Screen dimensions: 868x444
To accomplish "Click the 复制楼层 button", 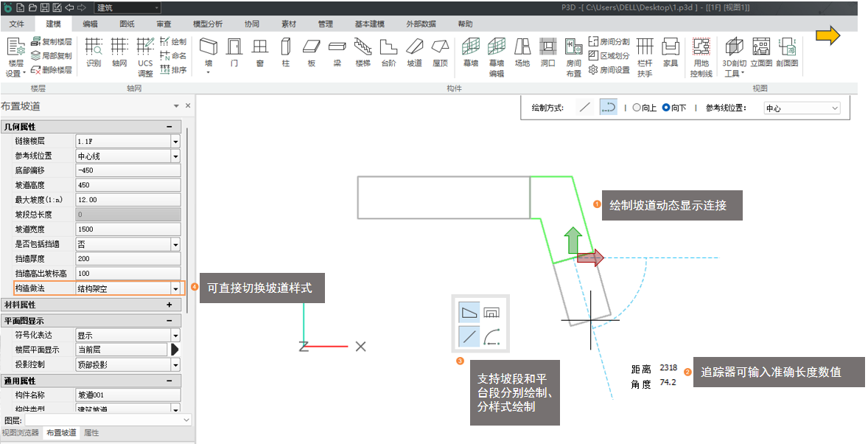I will 52,42.
